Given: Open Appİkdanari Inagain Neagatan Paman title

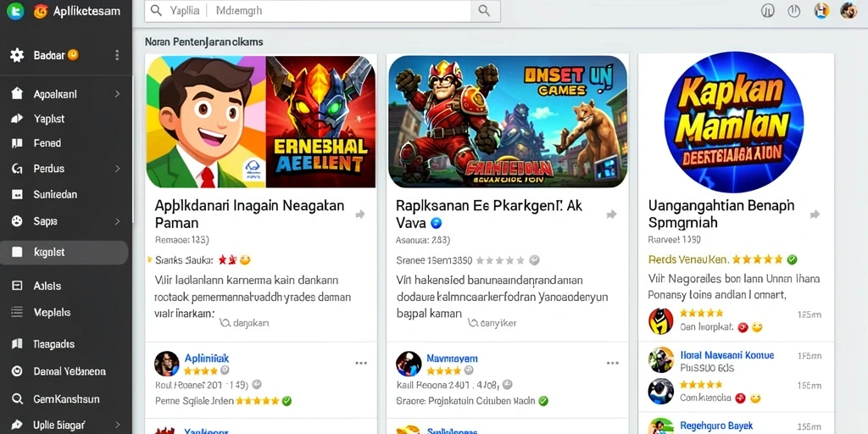Looking at the screenshot, I should point(250,214).
